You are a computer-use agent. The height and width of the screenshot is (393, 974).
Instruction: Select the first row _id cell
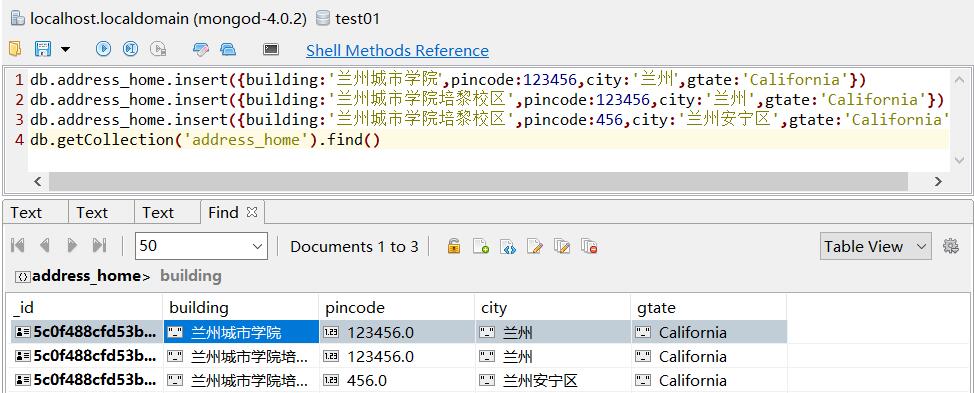tap(87, 332)
